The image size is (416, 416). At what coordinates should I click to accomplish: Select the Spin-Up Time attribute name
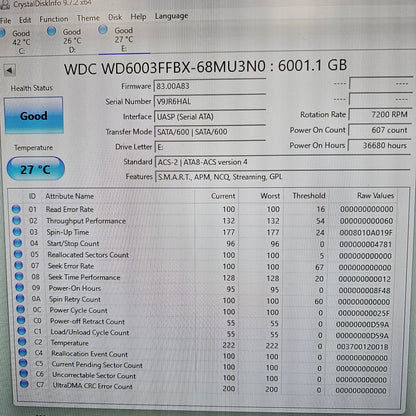[68, 232]
